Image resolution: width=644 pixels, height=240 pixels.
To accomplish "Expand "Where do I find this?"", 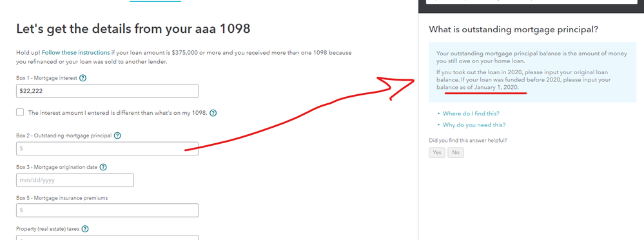I will [x=471, y=114].
